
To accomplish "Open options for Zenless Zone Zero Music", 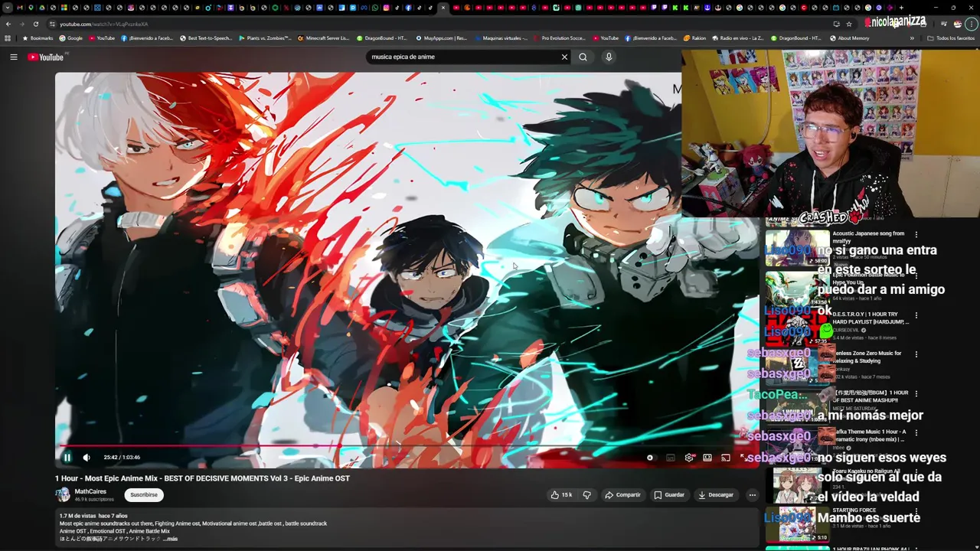I will pos(916,354).
